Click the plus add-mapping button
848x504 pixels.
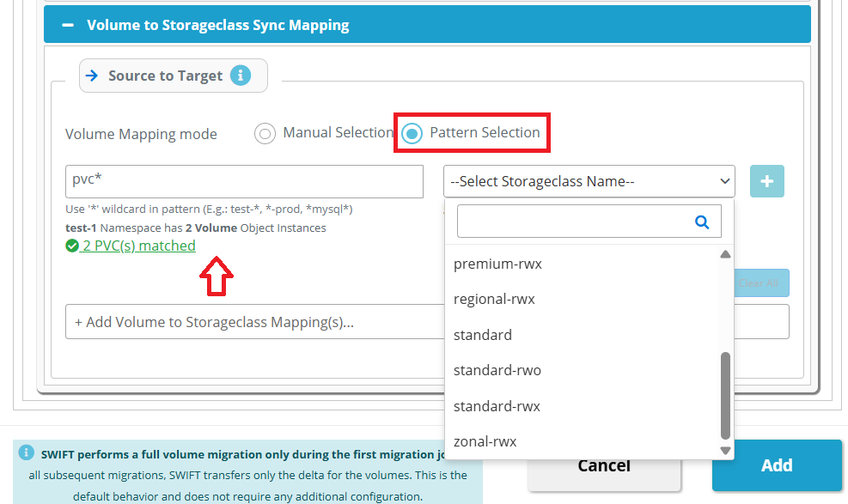[x=767, y=181]
